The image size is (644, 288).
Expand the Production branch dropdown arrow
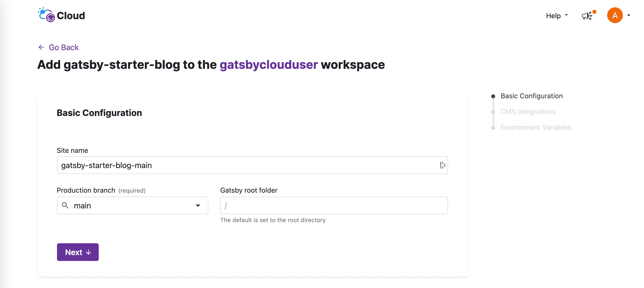198,206
